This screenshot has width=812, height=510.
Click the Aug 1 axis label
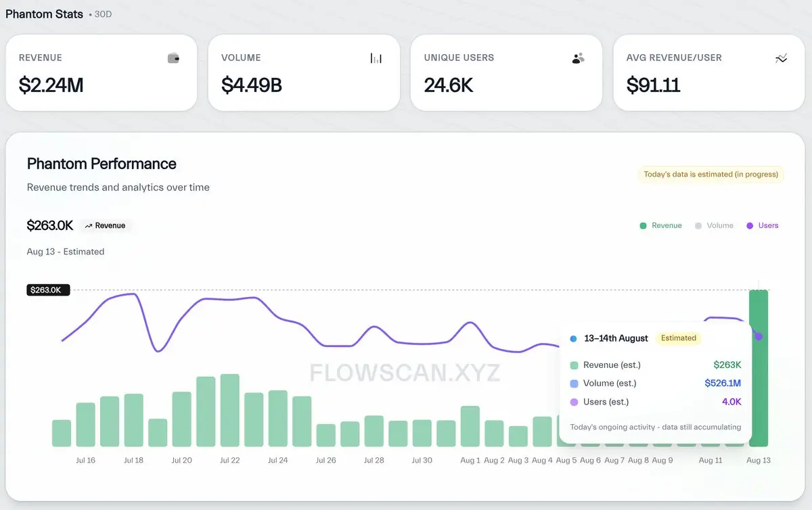(x=470, y=461)
